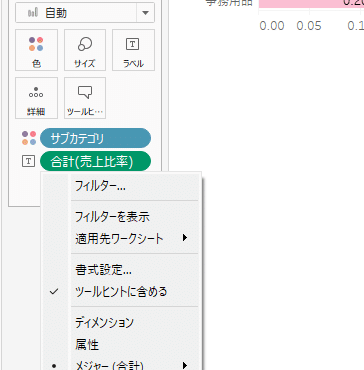This screenshot has width=364, height=370.
Task: Open the サイズ (Size) marks card
Action: 85,50
